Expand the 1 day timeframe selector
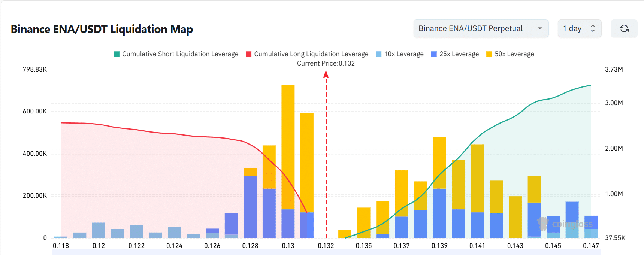644x255 pixels. point(579,28)
